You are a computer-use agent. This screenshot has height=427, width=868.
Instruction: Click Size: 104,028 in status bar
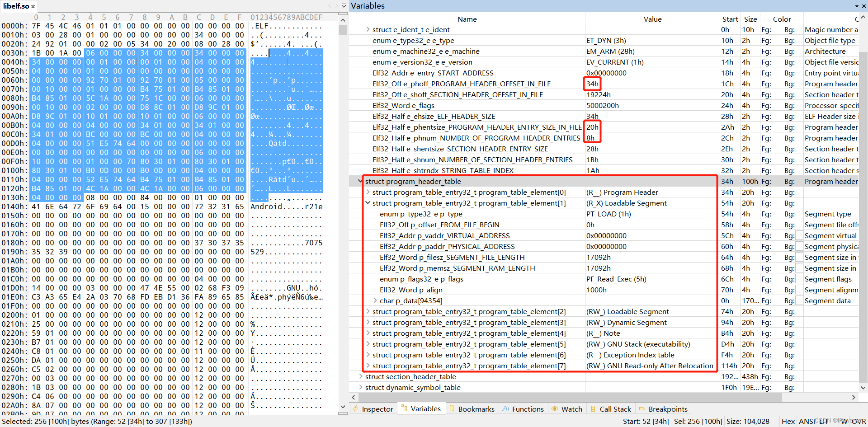pyautogui.click(x=748, y=421)
